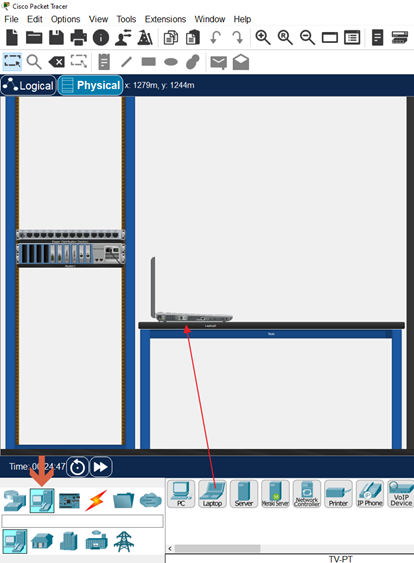This screenshot has height=563, width=414.
Task: Click the Save file icon
Action: pyautogui.click(x=56, y=37)
